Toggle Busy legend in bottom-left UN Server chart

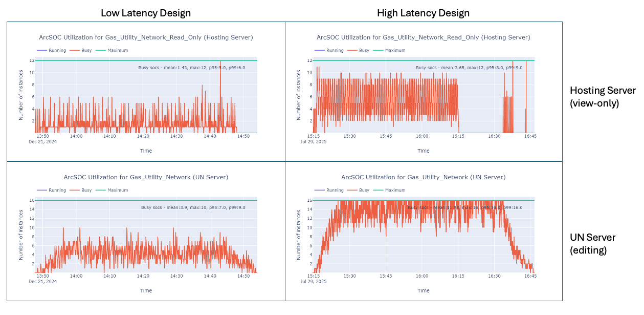coord(80,190)
